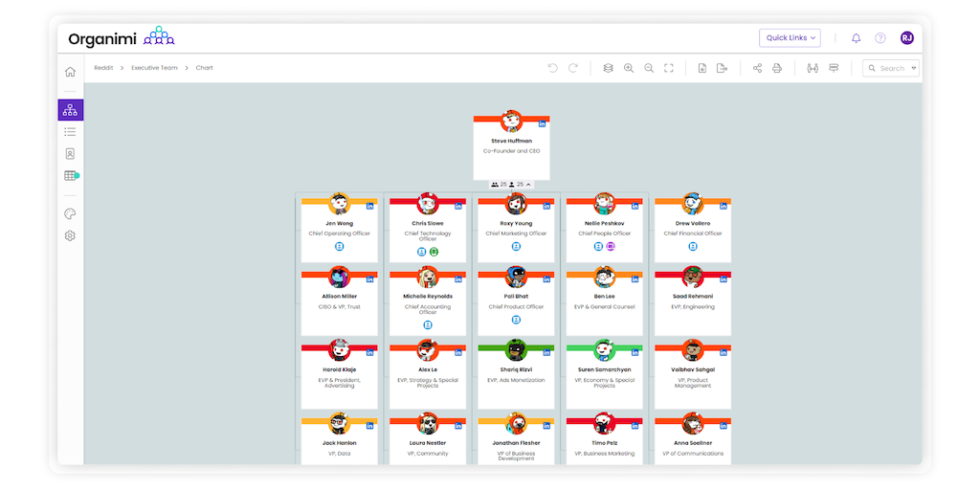980x490 pixels.
Task: Open the roster directory icon in sidebar
Action: point(70,154)
